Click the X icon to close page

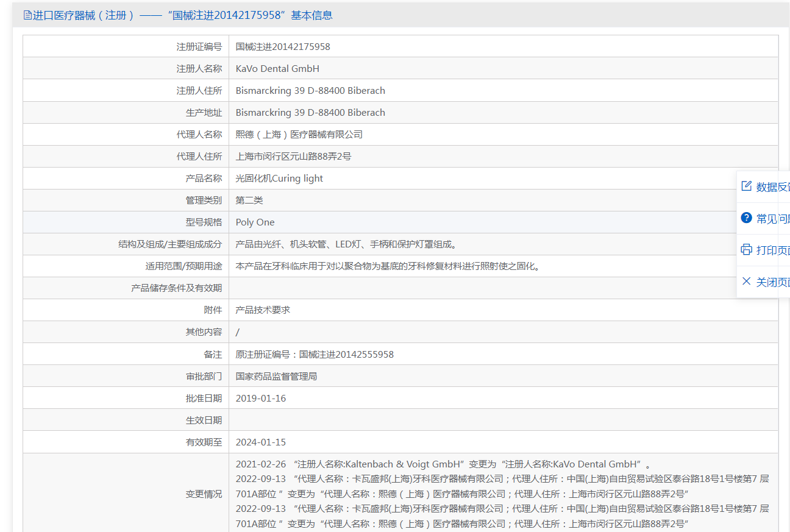(x=746, y=281)
